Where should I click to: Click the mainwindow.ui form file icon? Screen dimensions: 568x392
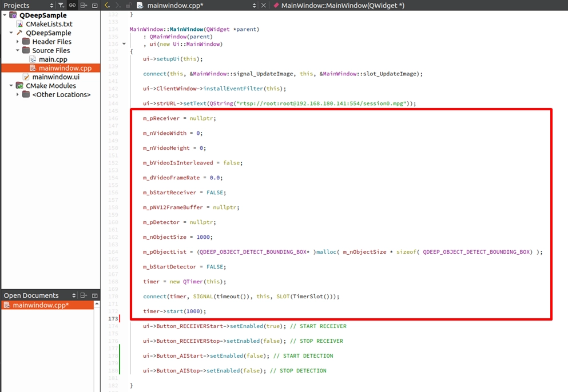tap(26, 77)
